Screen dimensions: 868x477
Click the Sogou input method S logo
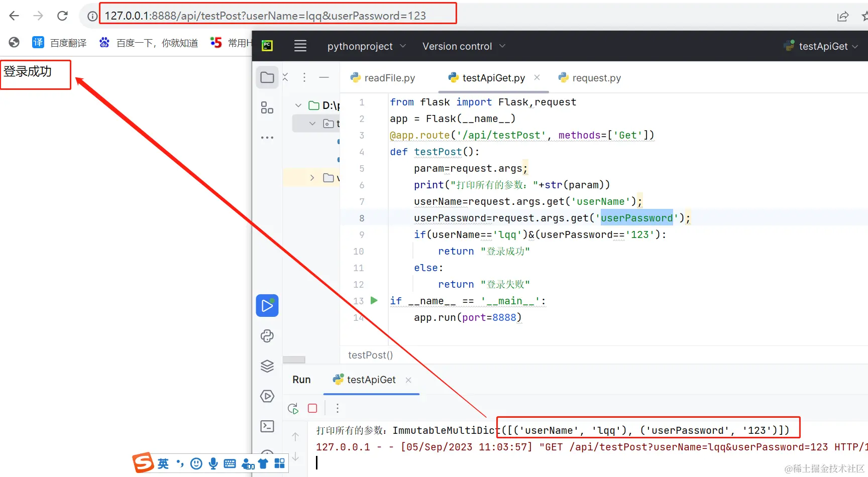point(143,463)
